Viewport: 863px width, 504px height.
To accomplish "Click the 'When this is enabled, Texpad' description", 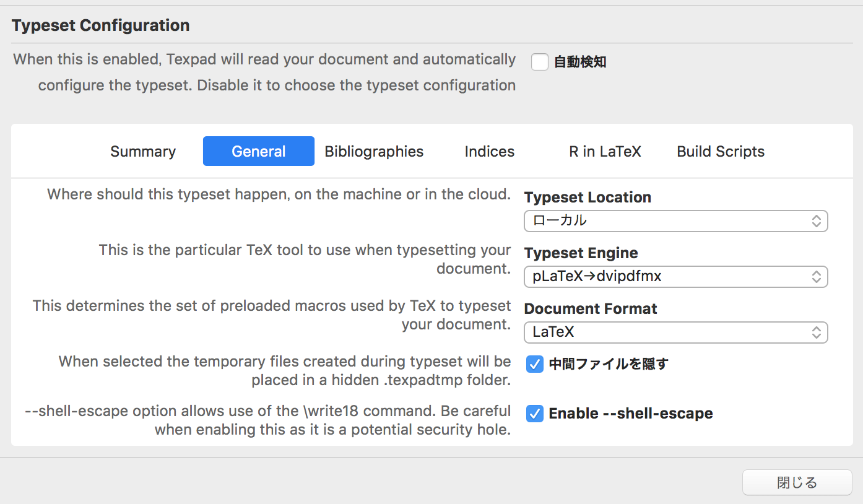I will (265, 72).
